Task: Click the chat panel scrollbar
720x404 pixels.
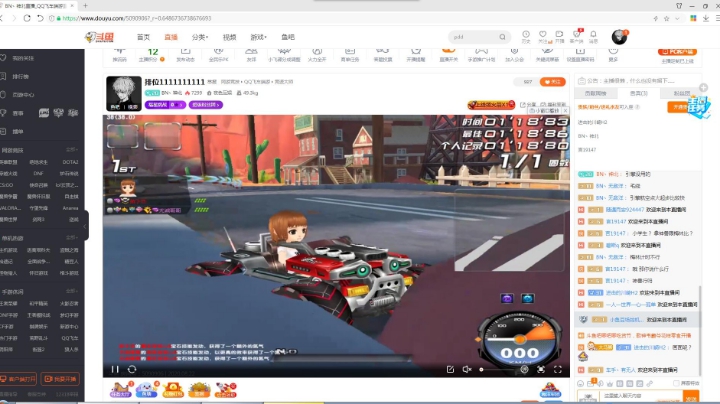Action: pos(700,331)
